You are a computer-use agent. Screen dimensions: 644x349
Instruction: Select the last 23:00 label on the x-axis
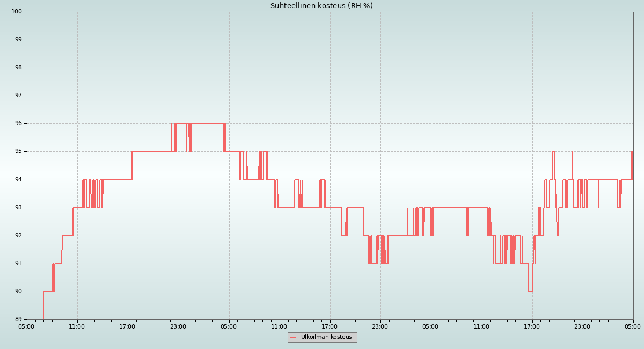click(582, 326)
